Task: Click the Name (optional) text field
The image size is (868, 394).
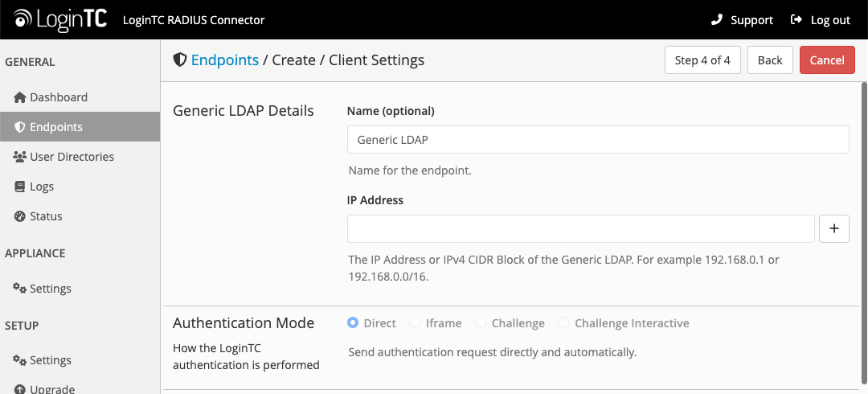Action: pos(598,140)
